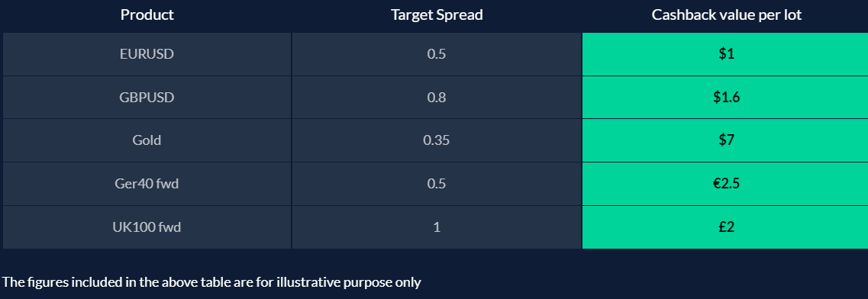868x299 pixels.
Task: Click the Product column header
Action: point(147,15)
